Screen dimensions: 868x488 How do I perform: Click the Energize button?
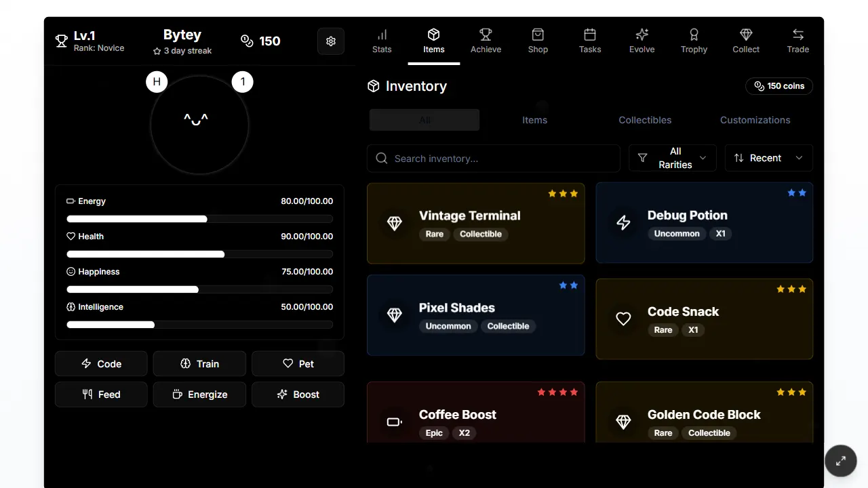click(x=199, y=394)
